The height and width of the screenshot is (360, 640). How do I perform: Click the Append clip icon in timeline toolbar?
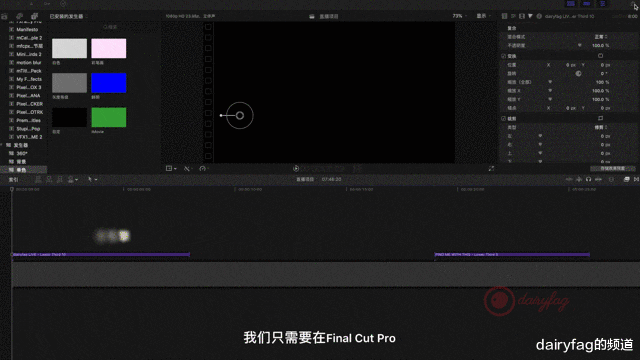click(x=60, y=179)
